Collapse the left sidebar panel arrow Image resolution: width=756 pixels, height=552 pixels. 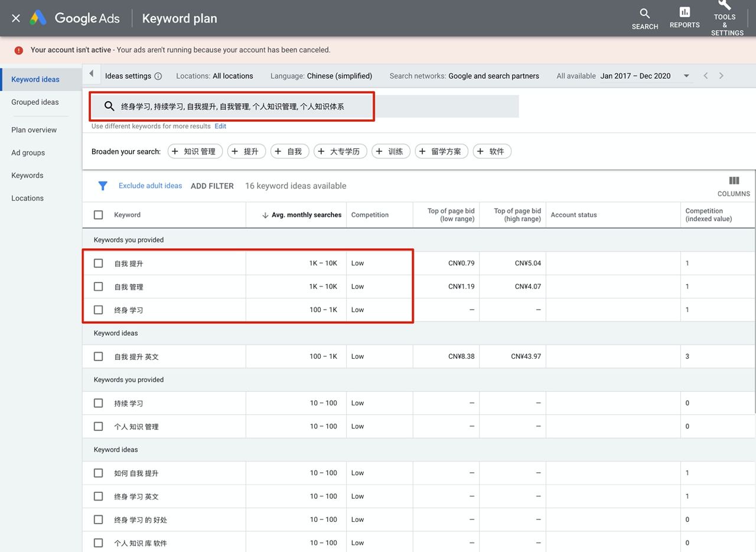click(x=91, y=74)
